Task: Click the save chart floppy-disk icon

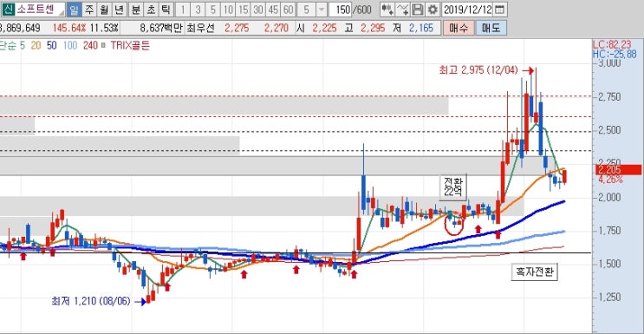Action: [x=417, y=9]
